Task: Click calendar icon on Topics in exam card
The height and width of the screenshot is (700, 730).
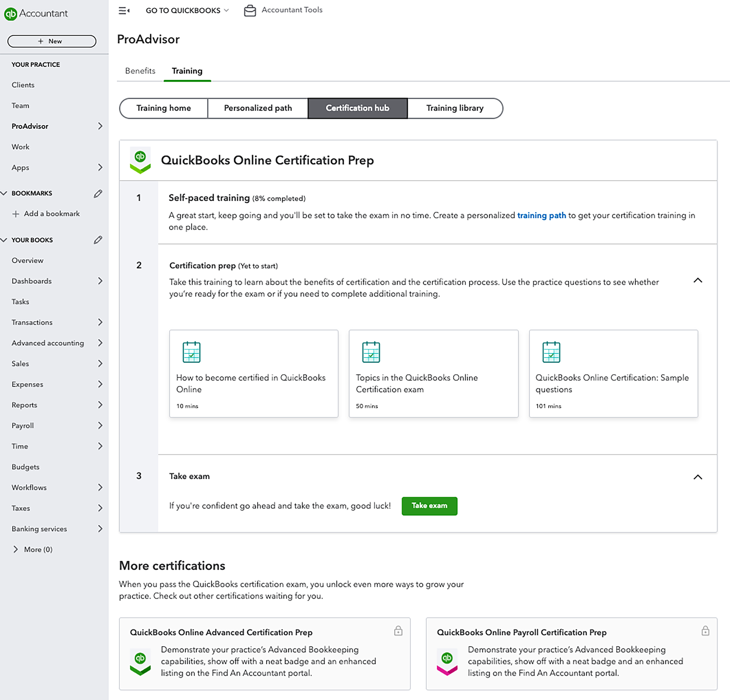Action: coord(371,352)
